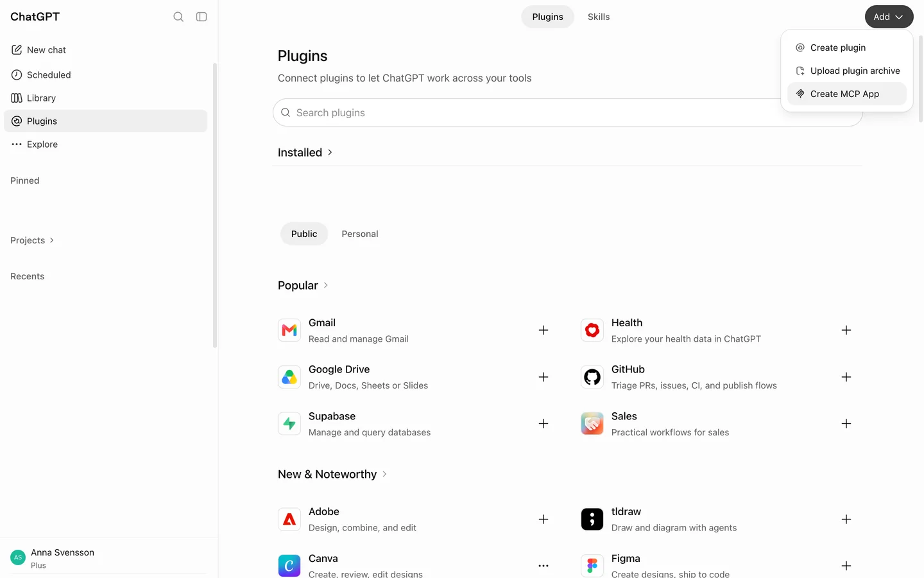
Task: Click the ChatGPT logo title
Action: (x=35, y=17)
